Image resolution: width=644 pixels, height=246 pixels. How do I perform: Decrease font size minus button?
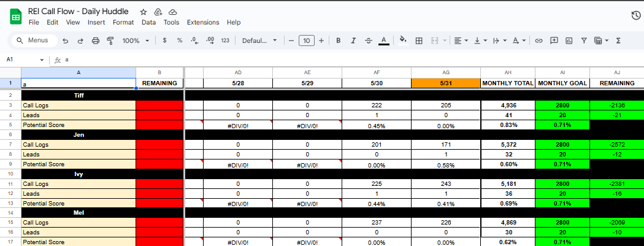coord(291,40)
